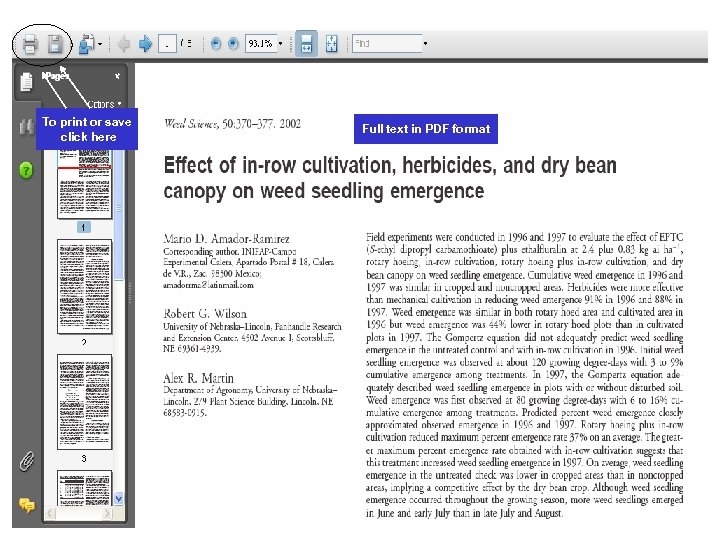Select the page 2 thumbnail

click(x=84, y=287)
